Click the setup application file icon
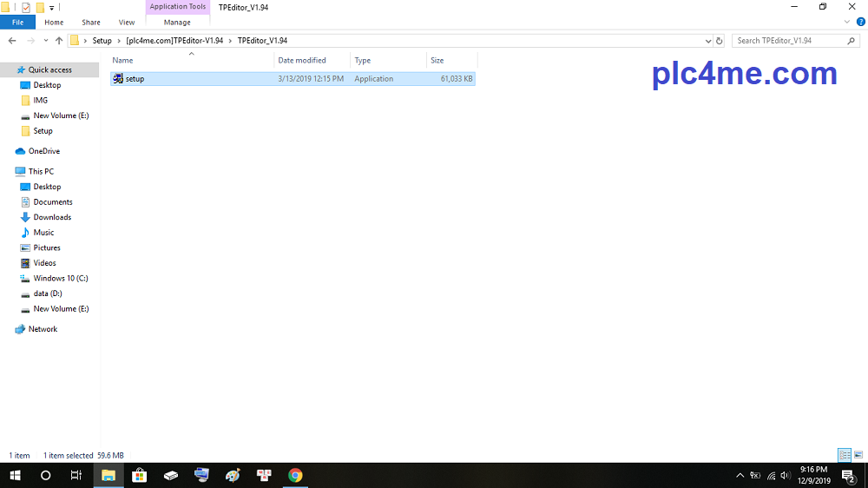The width and height of the screenshot is (868, 488). pos(118,79)
